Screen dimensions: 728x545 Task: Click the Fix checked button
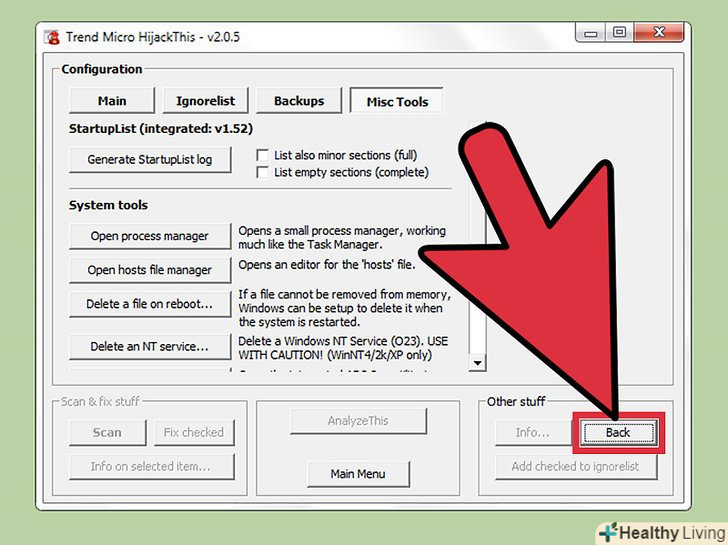tap(194, 433)
